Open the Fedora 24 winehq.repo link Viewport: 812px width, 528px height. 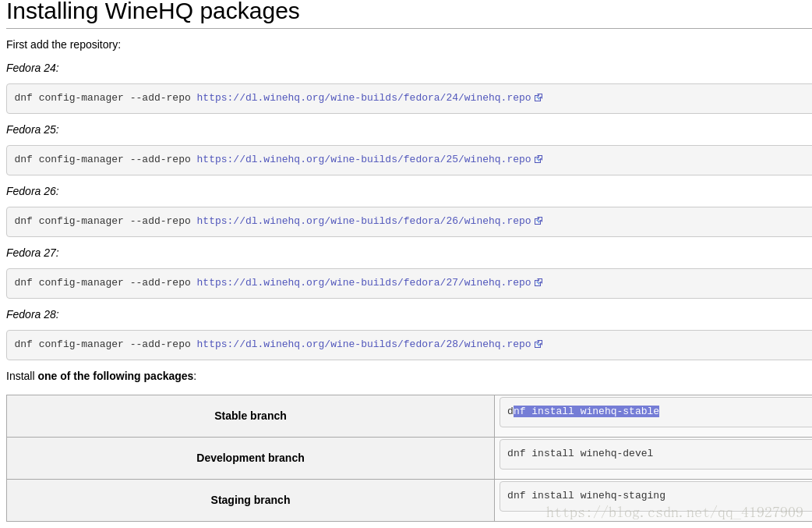[x=364, y=97]
